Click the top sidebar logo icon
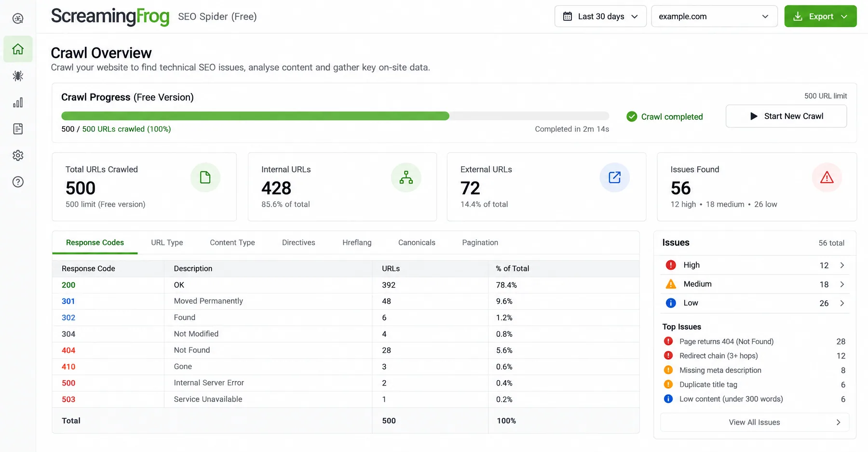Screen dimensions: 868x452 point(18,18)
